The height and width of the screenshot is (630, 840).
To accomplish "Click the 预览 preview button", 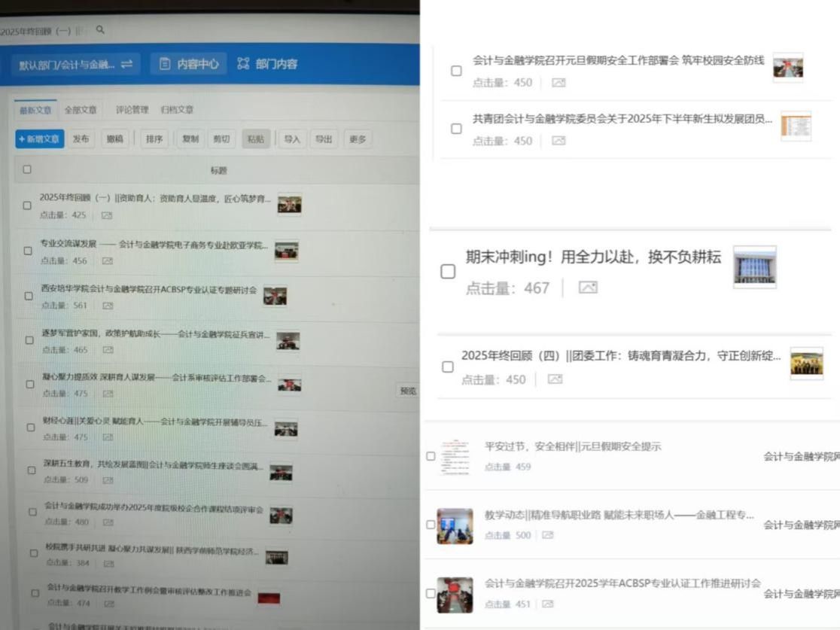I will (408, 391).
